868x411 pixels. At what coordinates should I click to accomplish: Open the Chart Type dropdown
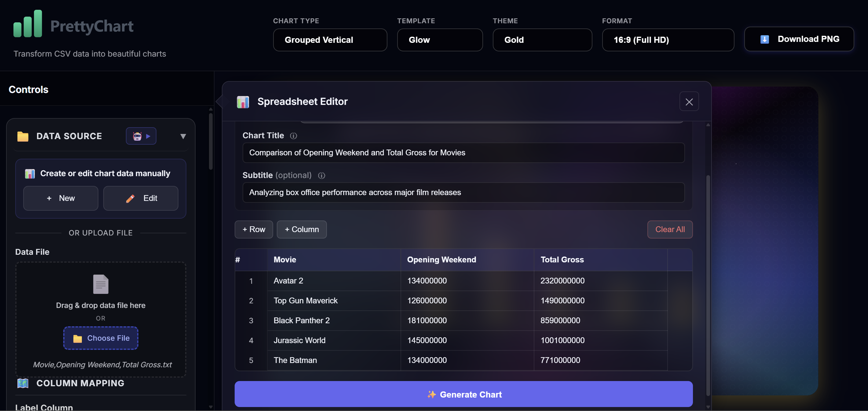(330, 40)
